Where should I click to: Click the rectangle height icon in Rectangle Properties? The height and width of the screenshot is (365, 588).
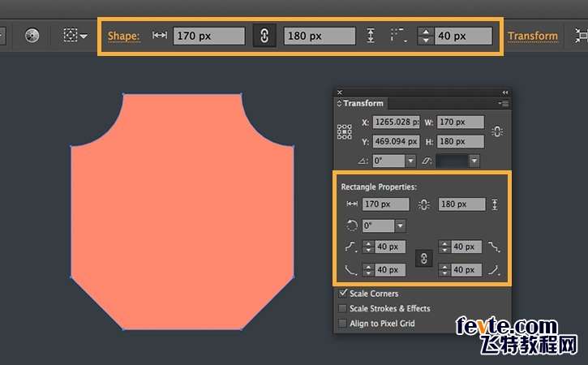pyautogui.click(x=495, y=204)
